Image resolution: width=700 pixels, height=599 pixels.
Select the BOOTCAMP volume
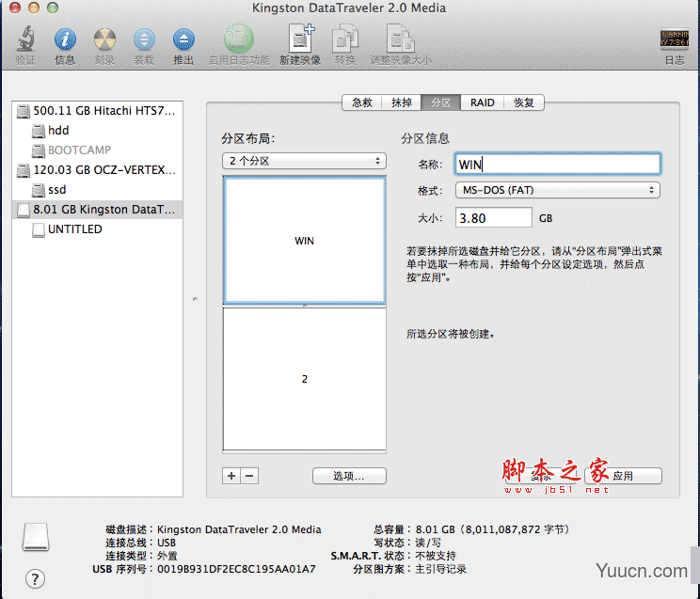click(97, 150)
